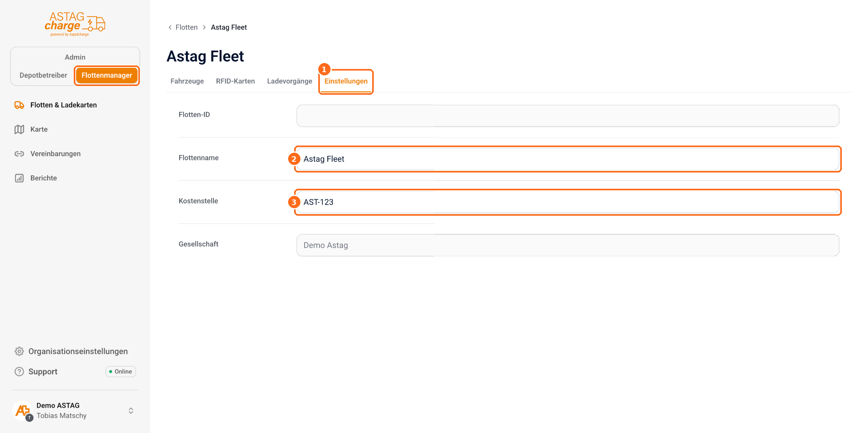Click the Flotten-ID input field
Screen dimensions: 868x433
[568, 116]
